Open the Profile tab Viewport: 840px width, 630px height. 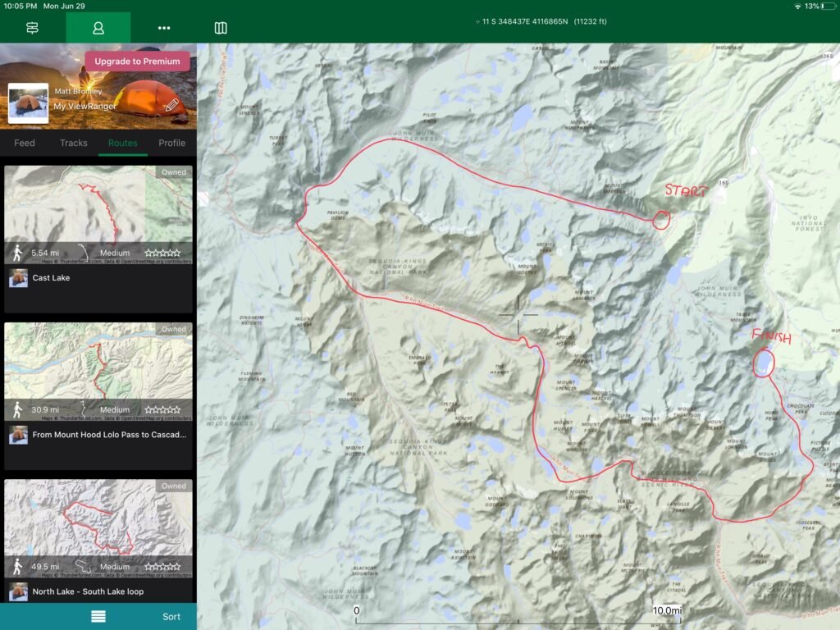pos(172,143)
